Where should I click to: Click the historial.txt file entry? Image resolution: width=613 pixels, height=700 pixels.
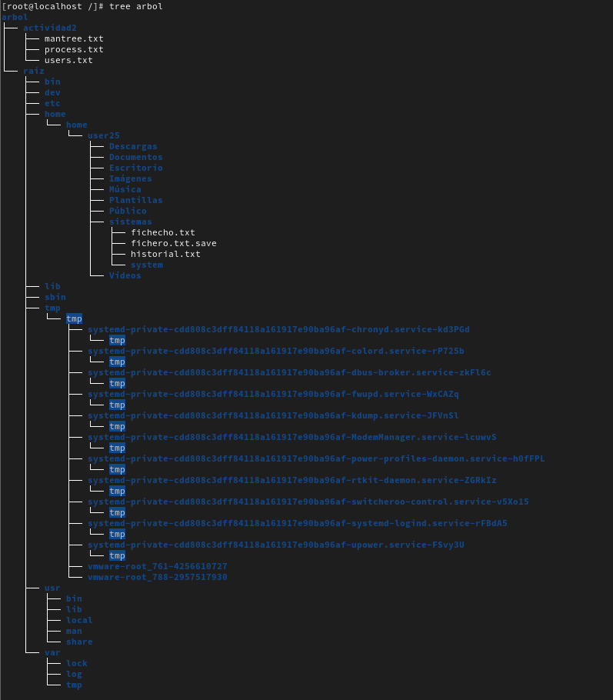pyautogui.click(x=165, y=254)
